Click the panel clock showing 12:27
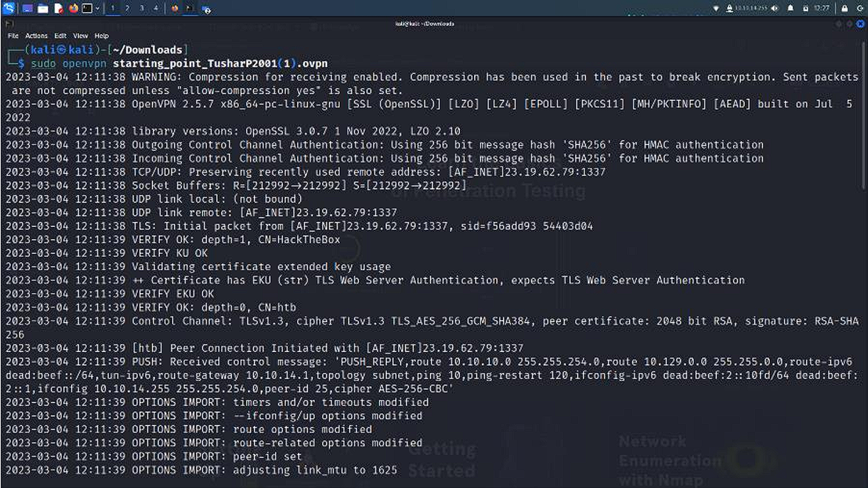 [x=821, y=9]
